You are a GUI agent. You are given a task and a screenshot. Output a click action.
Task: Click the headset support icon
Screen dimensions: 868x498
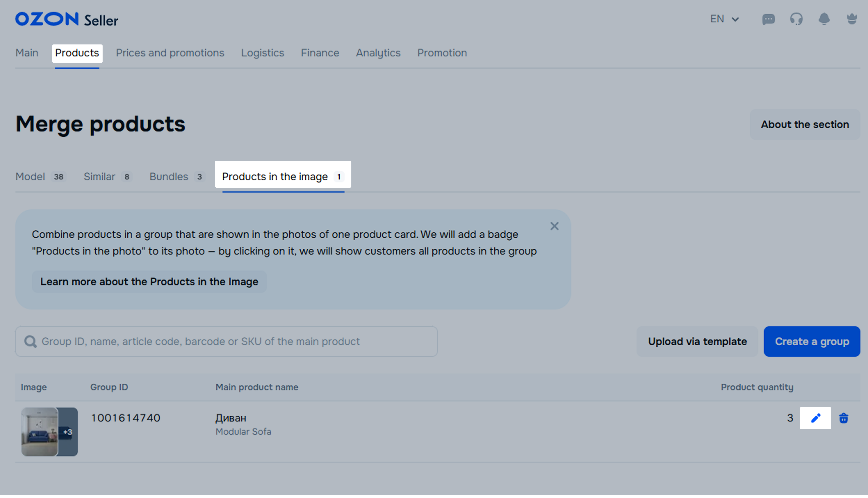coord(796,19)
